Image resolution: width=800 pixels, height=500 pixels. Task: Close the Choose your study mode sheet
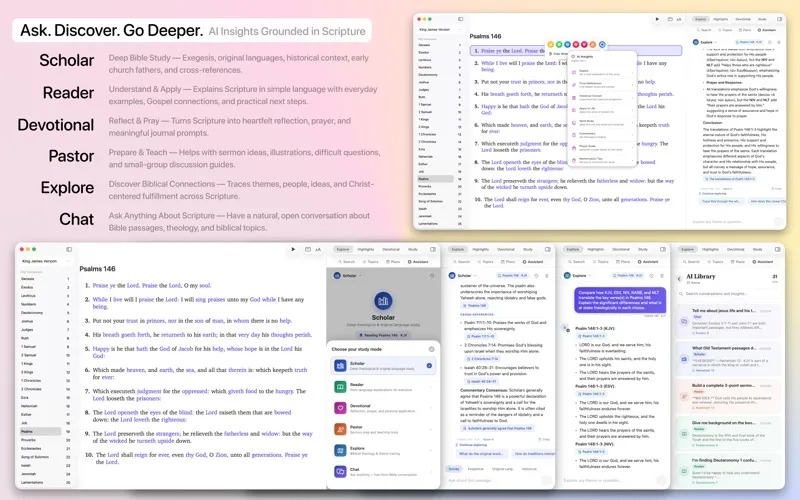(x=432, y=349)
